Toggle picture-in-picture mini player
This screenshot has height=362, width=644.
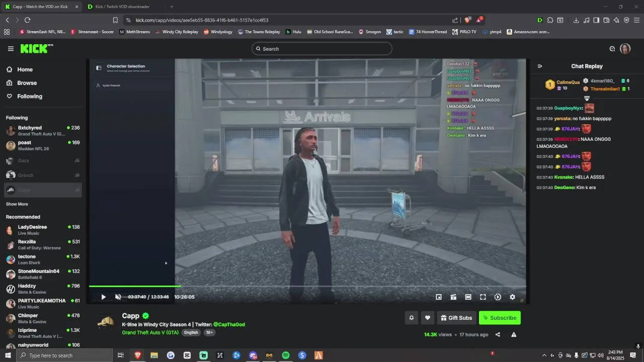pos(439,297)
